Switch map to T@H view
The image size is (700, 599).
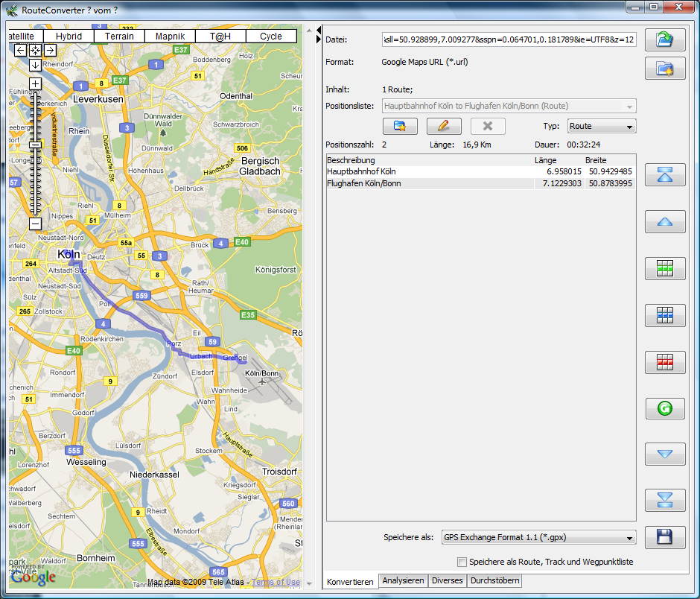(220, 37)
